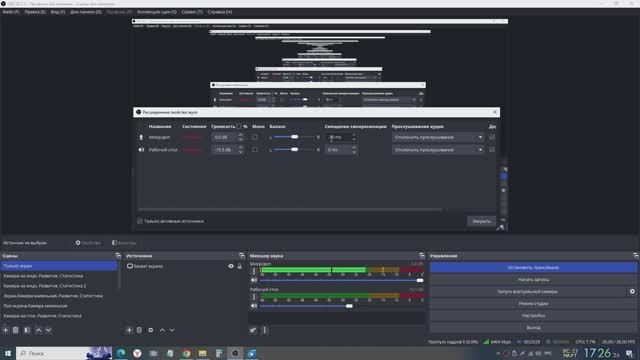Open Yandex Browser from the taskbar
This screenshot has height=360, width=640.
coord(137,353)
